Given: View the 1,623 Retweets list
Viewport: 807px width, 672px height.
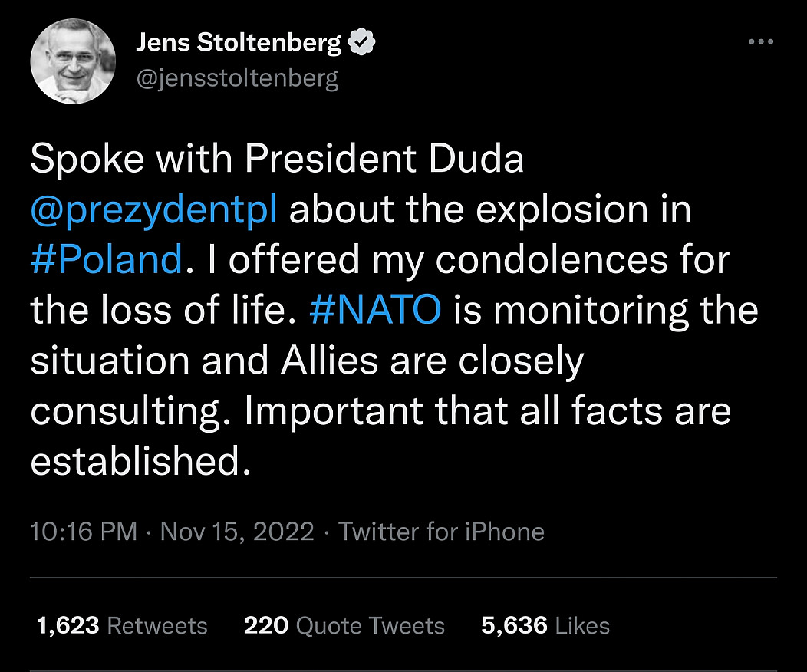Looking at the screenshot, I should 122,626.
